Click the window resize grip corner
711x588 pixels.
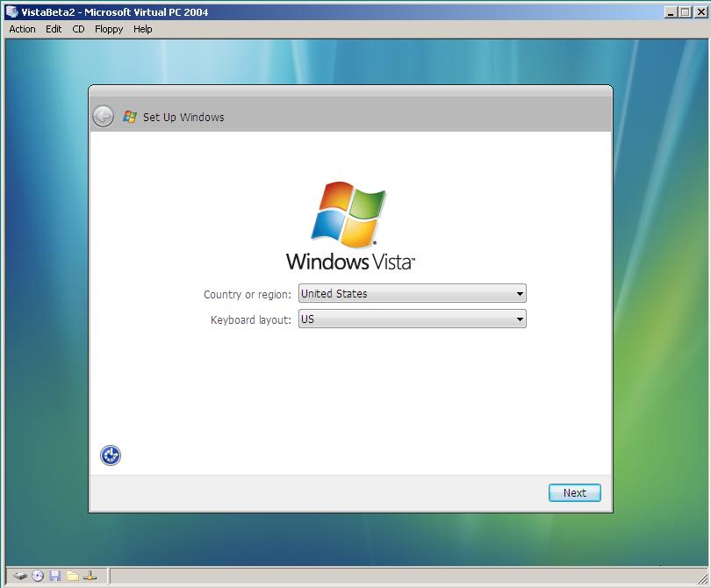point(704,579)
